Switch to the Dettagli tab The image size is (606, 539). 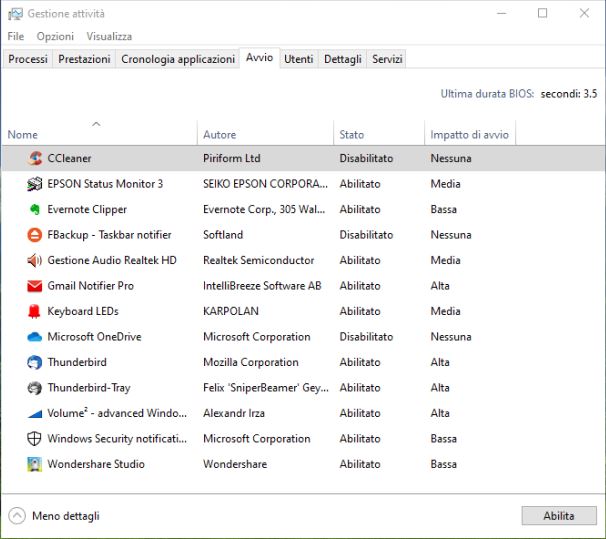point(343,59)
